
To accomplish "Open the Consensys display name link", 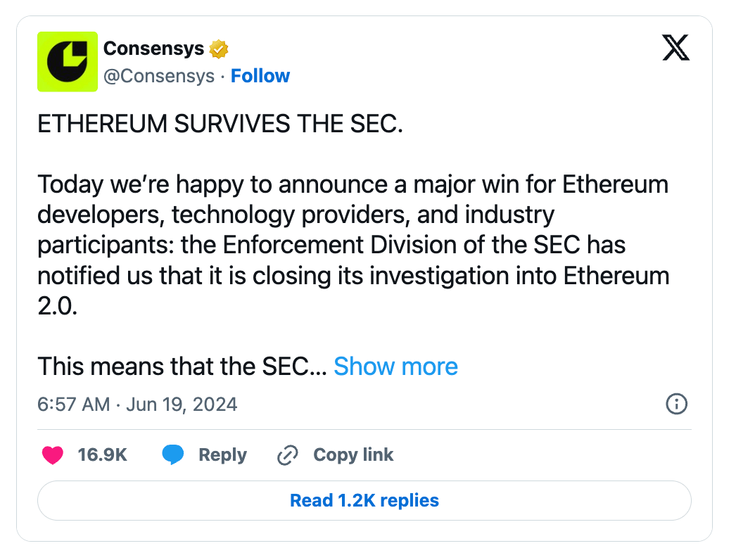I will (x=153, y=49).
